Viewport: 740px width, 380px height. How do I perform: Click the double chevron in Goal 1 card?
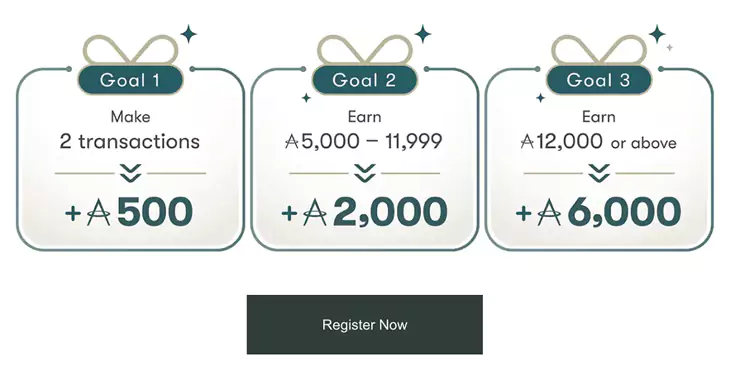pos(131,173)
